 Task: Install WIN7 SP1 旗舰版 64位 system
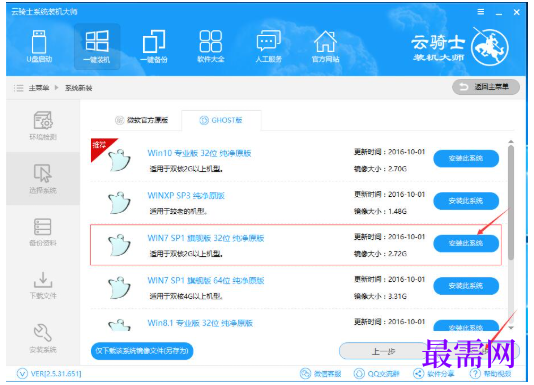pos(466,286)
